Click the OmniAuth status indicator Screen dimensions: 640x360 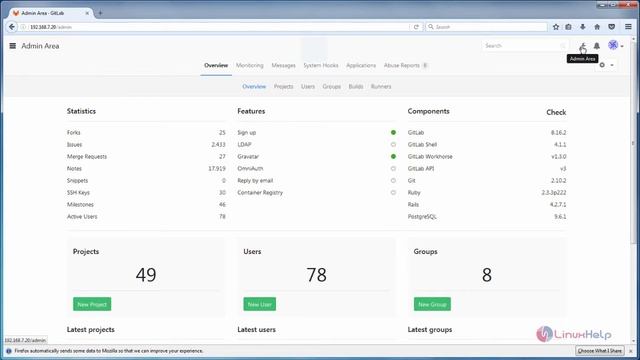click(393, 168)
